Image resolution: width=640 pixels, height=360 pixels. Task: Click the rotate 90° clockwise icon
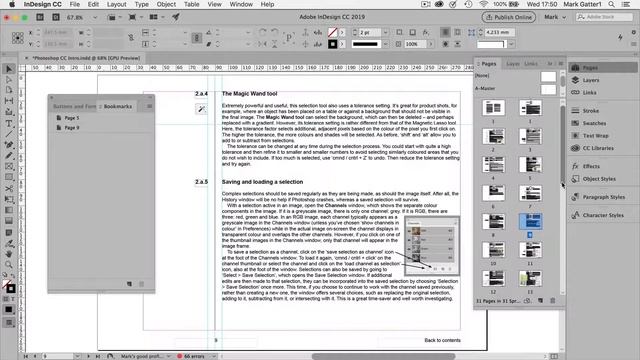[263, 32]
